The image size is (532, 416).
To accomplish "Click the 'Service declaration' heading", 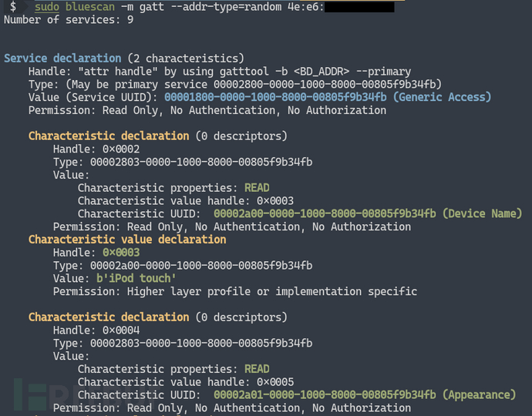I will 62,59.
